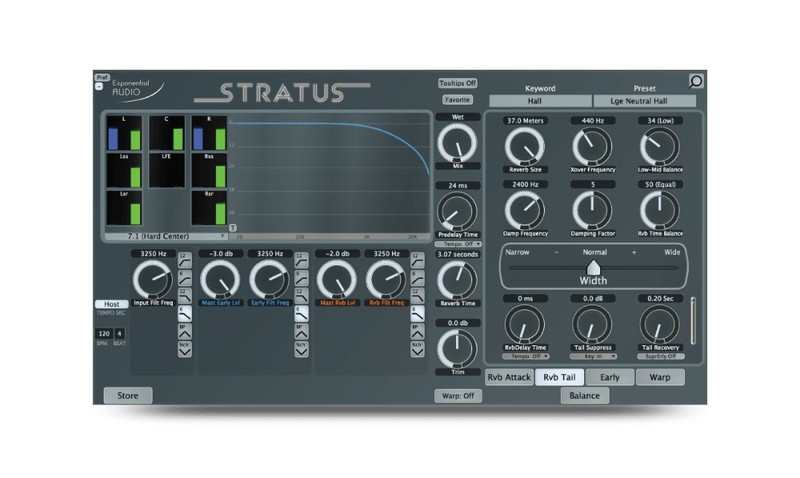Switch to the Warp tab

click(x=660, y=377)
